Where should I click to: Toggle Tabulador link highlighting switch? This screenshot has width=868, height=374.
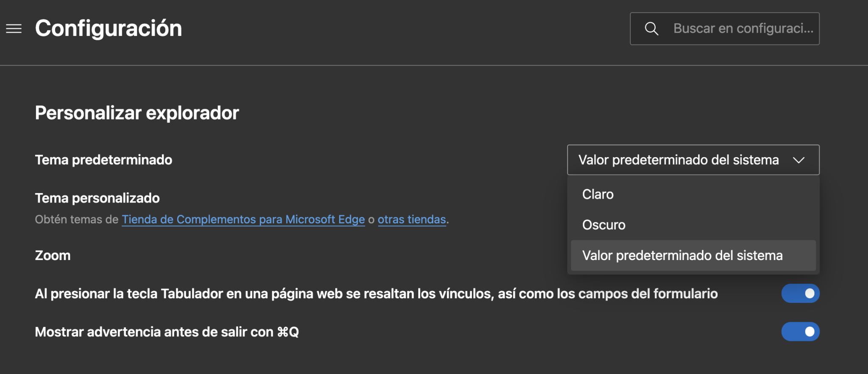800,294
